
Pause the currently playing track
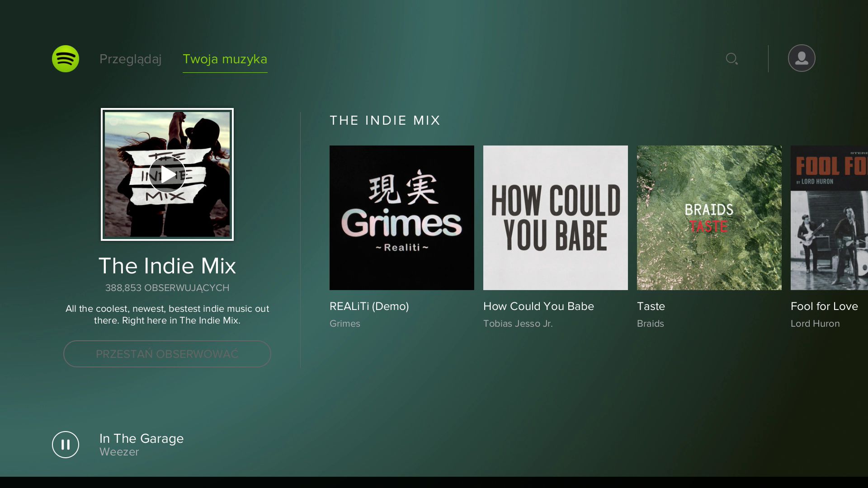[66, 445]
